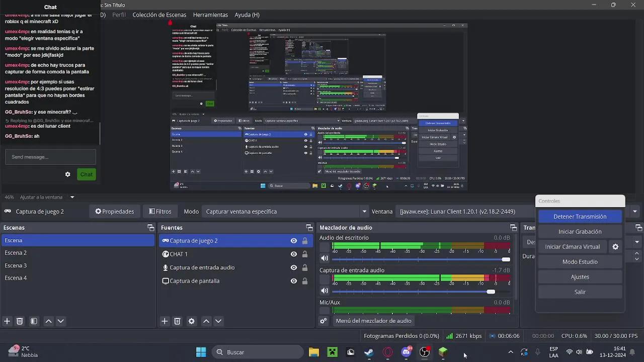The image size is (644, 362).
Task: Click the OBS Studio taskbar icon
Action: (x=425, y=352)
